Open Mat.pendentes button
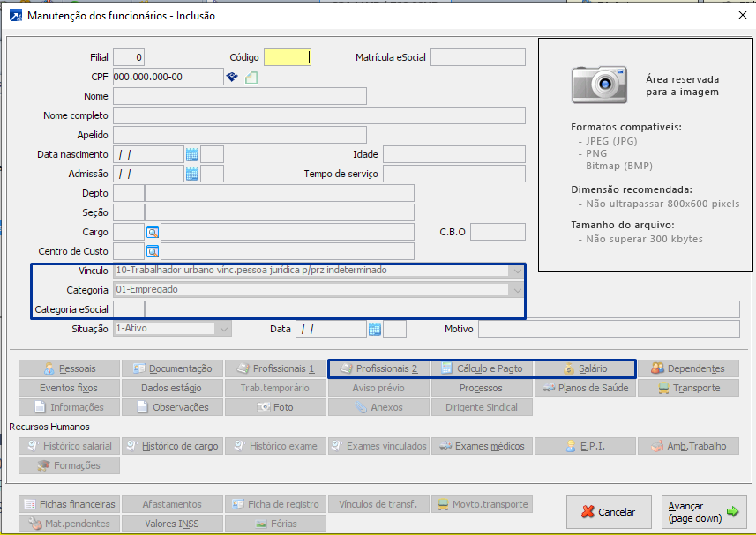Screen dimensions: 756x535 click(x=69, y=524)
